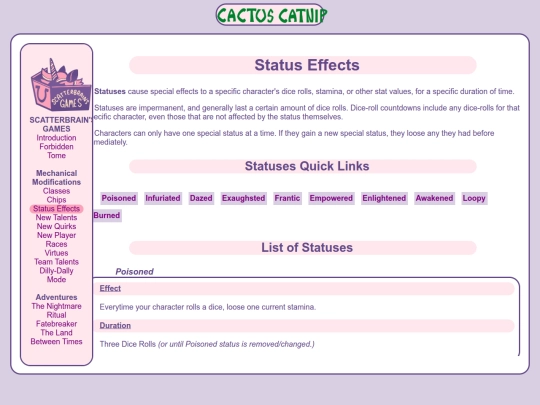Jump to the Infuriated status quick link
540x405 pixels.
[x=163, y=198]
